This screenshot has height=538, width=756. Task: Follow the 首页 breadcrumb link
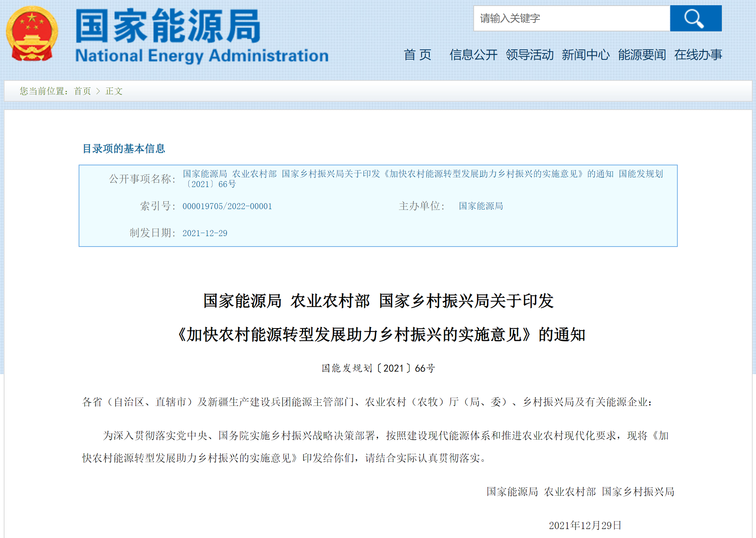coord(82,91)
